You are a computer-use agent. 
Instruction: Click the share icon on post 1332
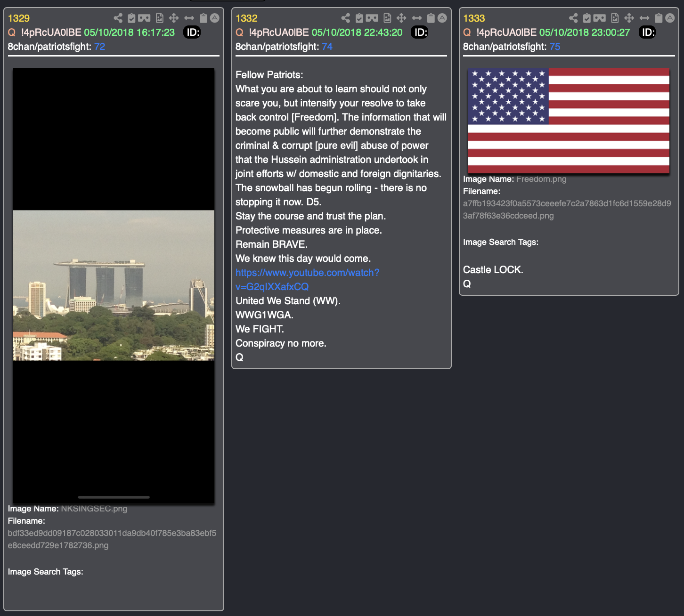(x=345, y=18)
